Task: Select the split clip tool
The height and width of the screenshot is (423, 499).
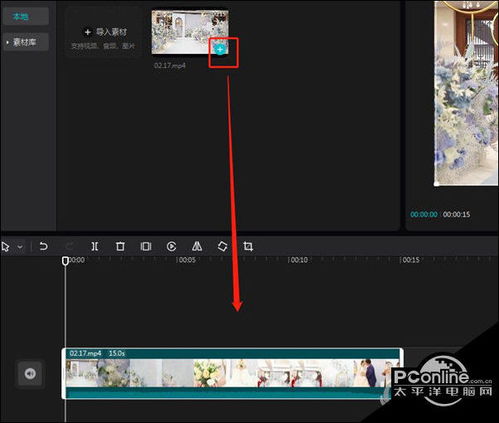Action: 95,247
